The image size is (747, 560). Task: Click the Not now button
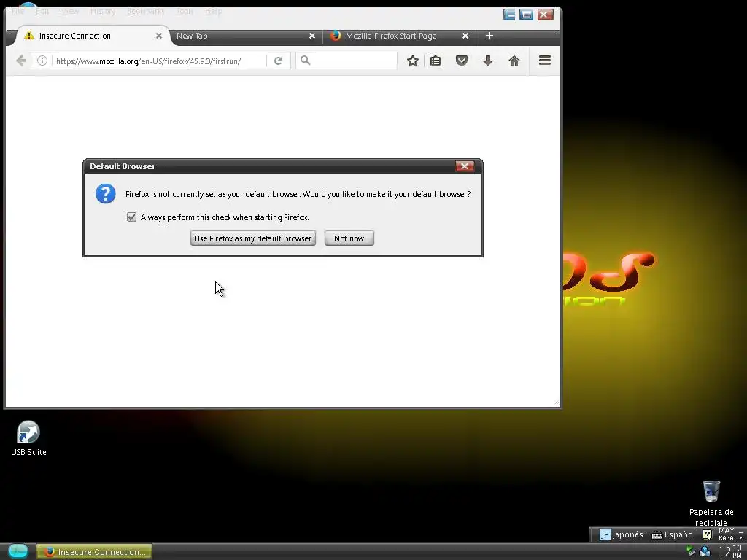[349, 238]
